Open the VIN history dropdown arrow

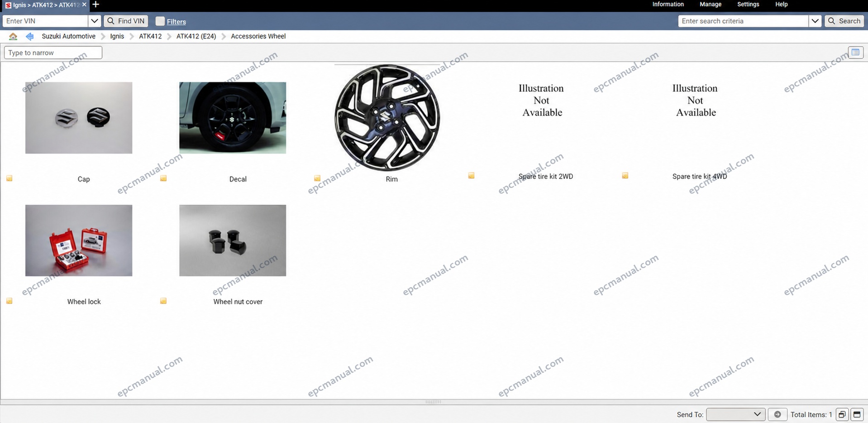click(x=95, y=21)
